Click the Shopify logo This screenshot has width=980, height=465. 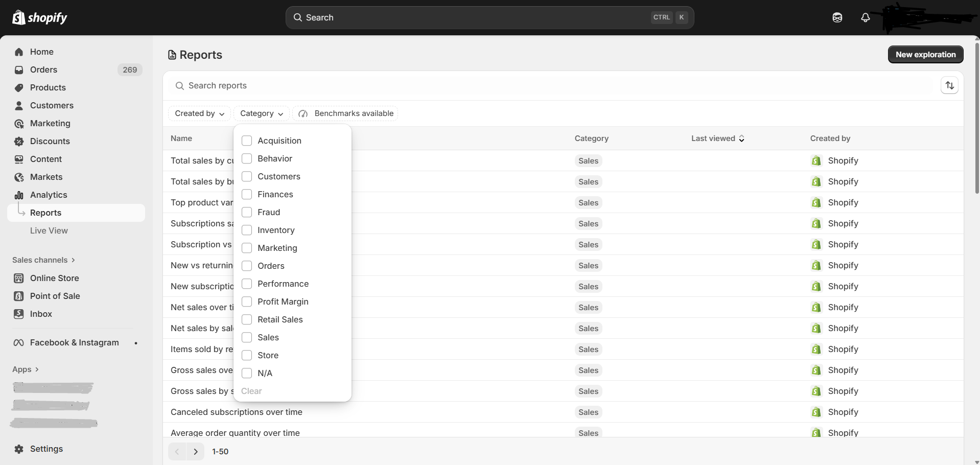pos(40,17)
